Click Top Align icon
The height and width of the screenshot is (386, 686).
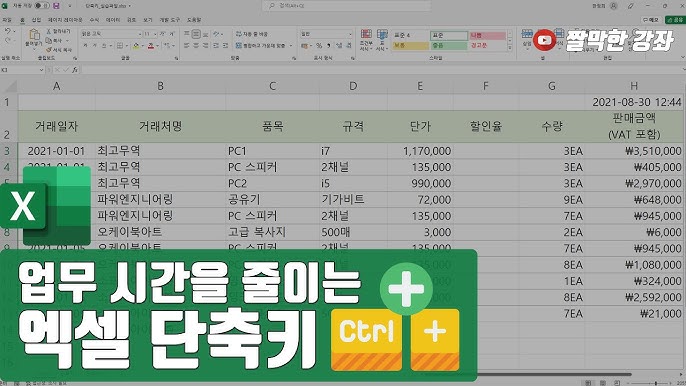point(187,34)
